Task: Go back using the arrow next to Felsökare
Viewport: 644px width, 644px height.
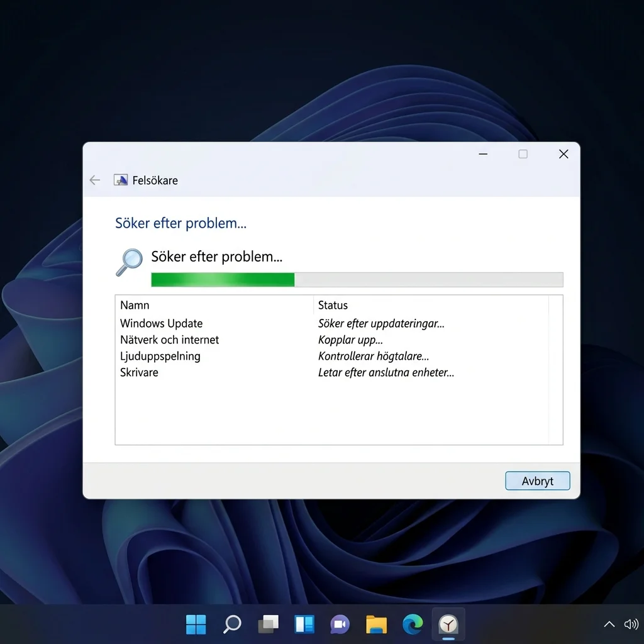Action: 95,180
